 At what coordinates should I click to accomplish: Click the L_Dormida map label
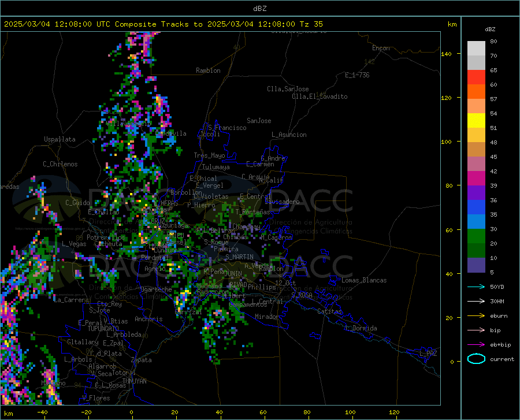[x=361, y=328]
